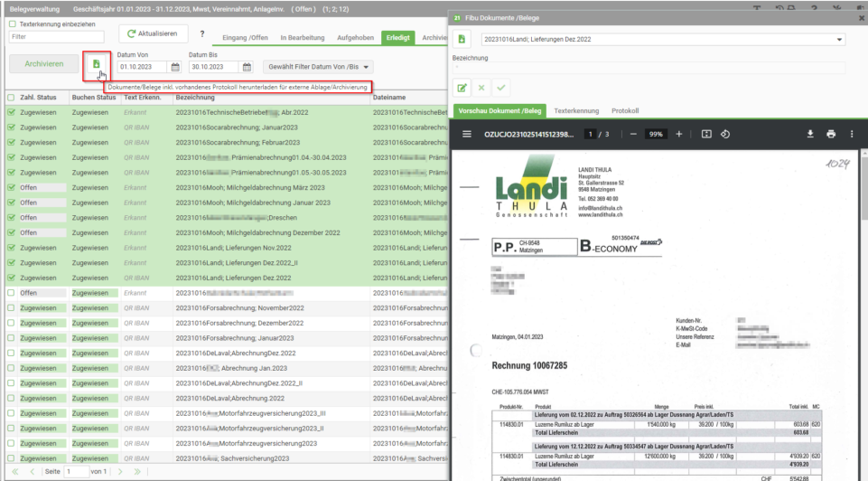Download the PDF in viewer toolbar
This screenshot has width=868, height=481.
click(x=810, y=134)
